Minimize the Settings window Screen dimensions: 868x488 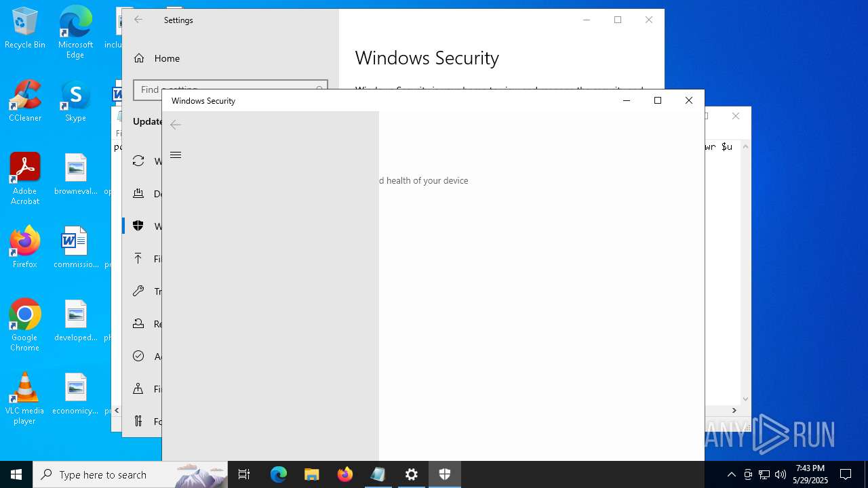[587, 20]
